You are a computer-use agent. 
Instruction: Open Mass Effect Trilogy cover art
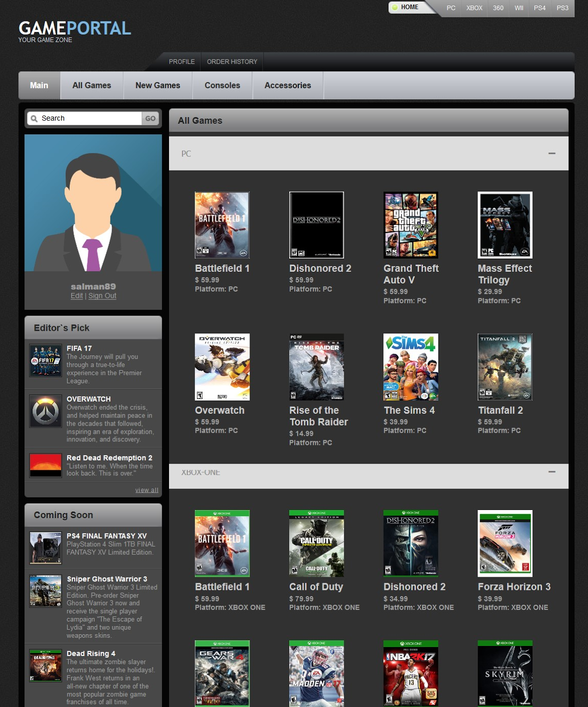[505, 225]
